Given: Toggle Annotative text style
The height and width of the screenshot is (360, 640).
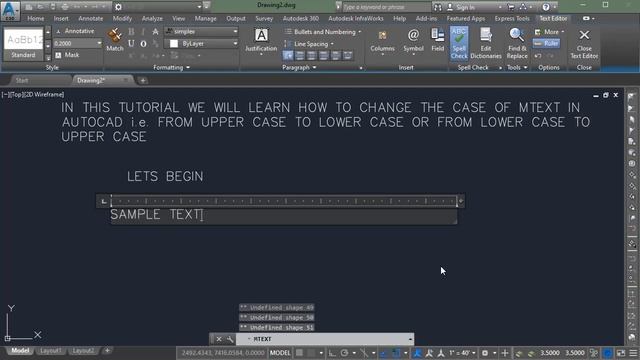Looking at the screenshot, I should [x=75, y=31].
